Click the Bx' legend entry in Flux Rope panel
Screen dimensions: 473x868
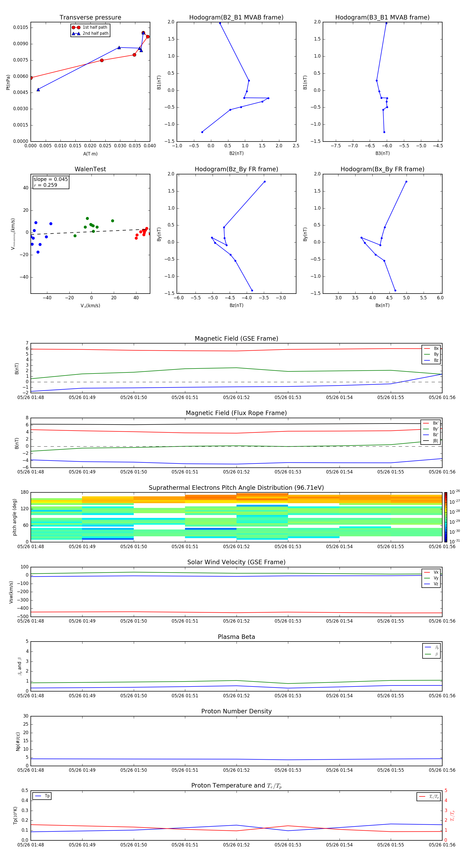(x=431, y=423)
